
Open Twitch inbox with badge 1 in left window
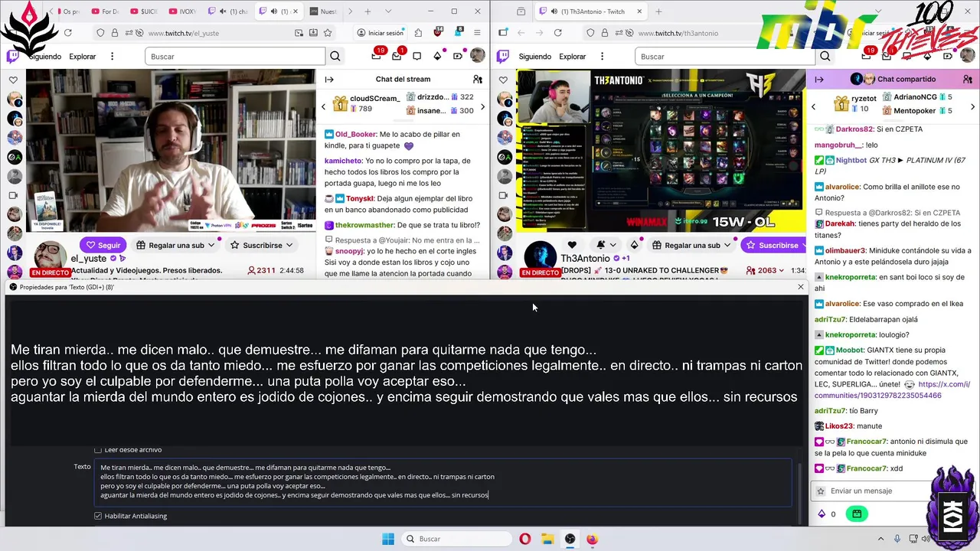[x=397, y=55]
